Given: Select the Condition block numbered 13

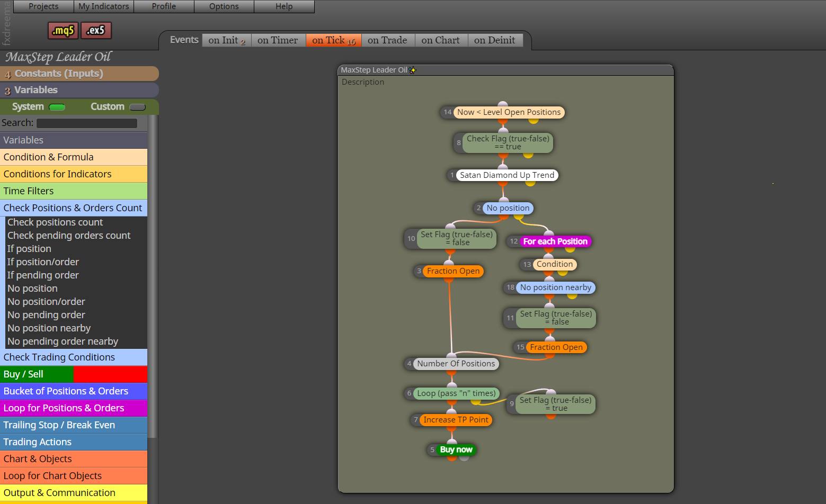Looking at the screenshot, I should click(x=554, y=264).
